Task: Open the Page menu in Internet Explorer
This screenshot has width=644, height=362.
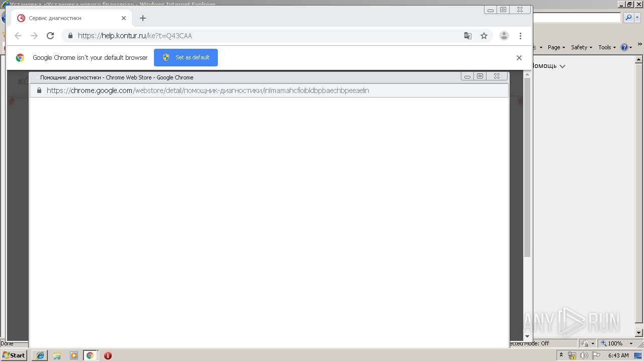Action: pos(556,47)
